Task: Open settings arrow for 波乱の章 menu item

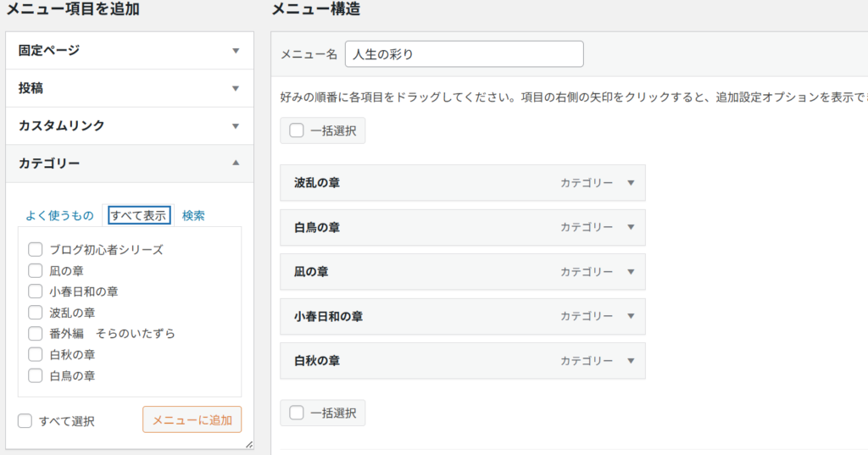Action: (630, 183)
